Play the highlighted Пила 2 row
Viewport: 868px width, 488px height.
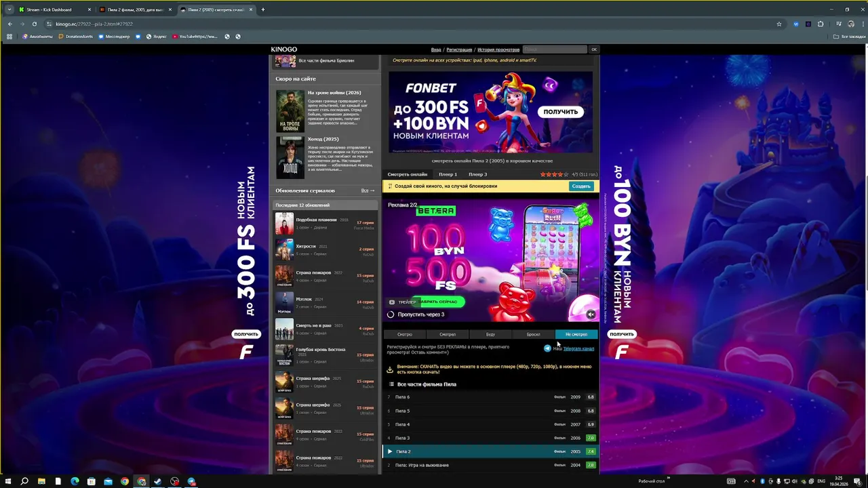(x=490, y=451)
